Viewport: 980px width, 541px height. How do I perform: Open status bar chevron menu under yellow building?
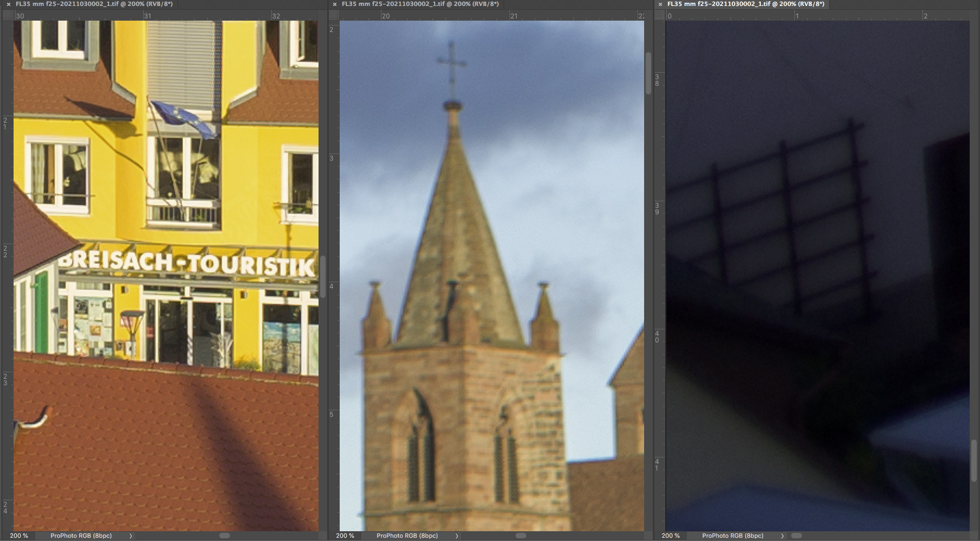pyautogui.click(x=131, y=536)
